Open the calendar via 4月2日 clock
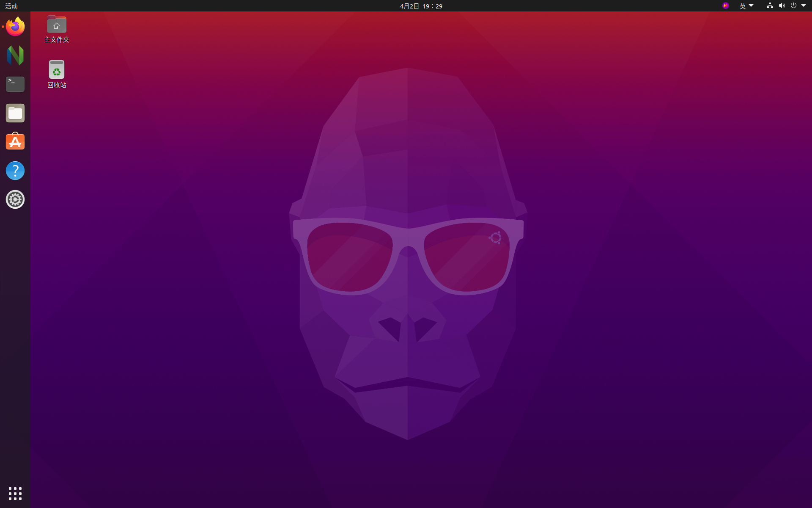This screenshot has height=508, width=812. (421, 6)
